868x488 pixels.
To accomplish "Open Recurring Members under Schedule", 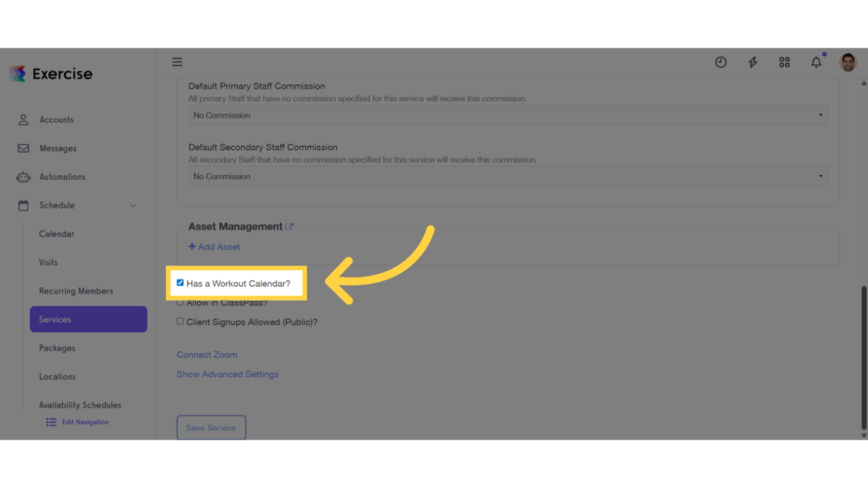I will (x=76, y=291).
